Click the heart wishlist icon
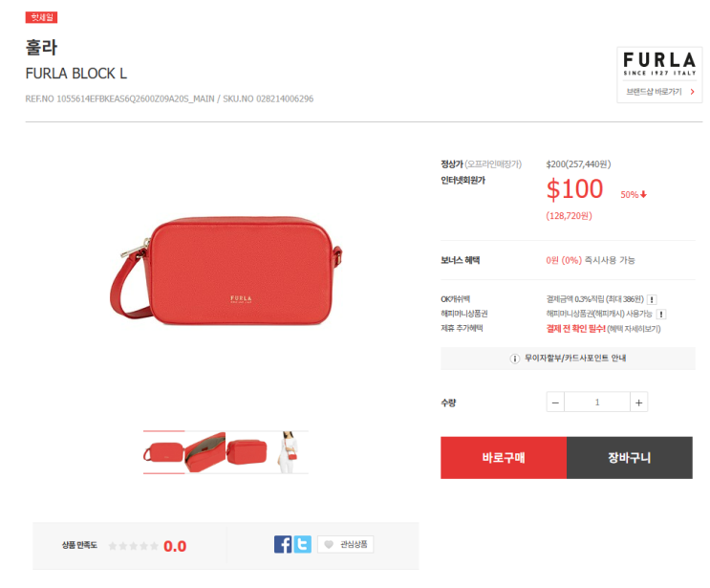The image size is (710, 588). click(x=329, y=544)
